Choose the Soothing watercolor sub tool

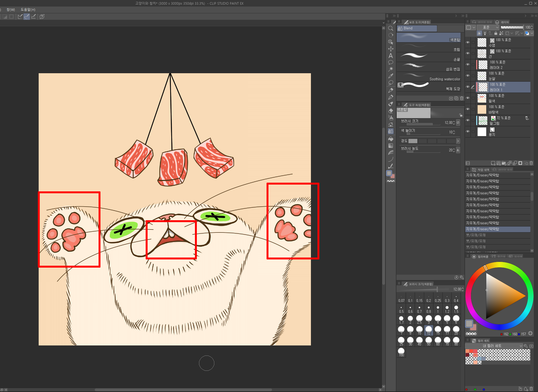[429, 77]
